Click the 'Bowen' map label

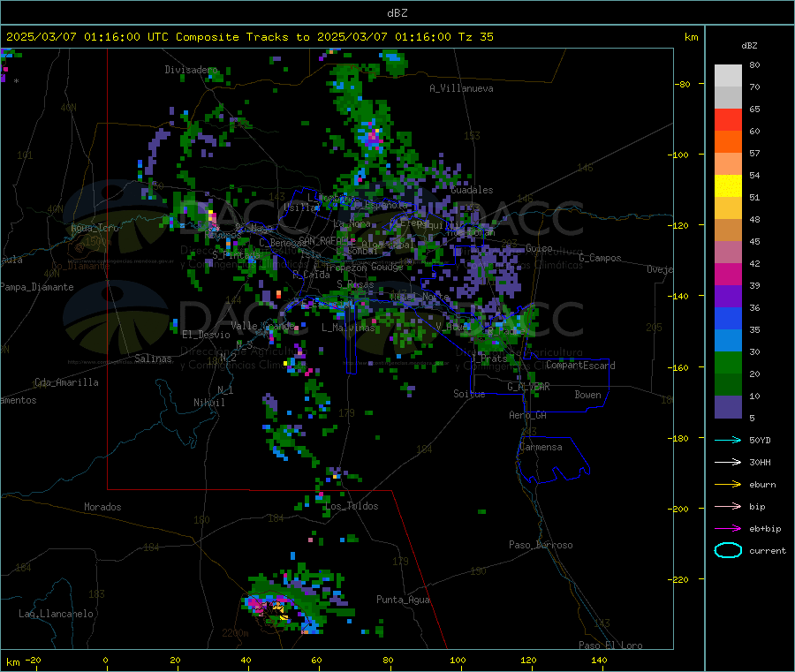[587, 395]
